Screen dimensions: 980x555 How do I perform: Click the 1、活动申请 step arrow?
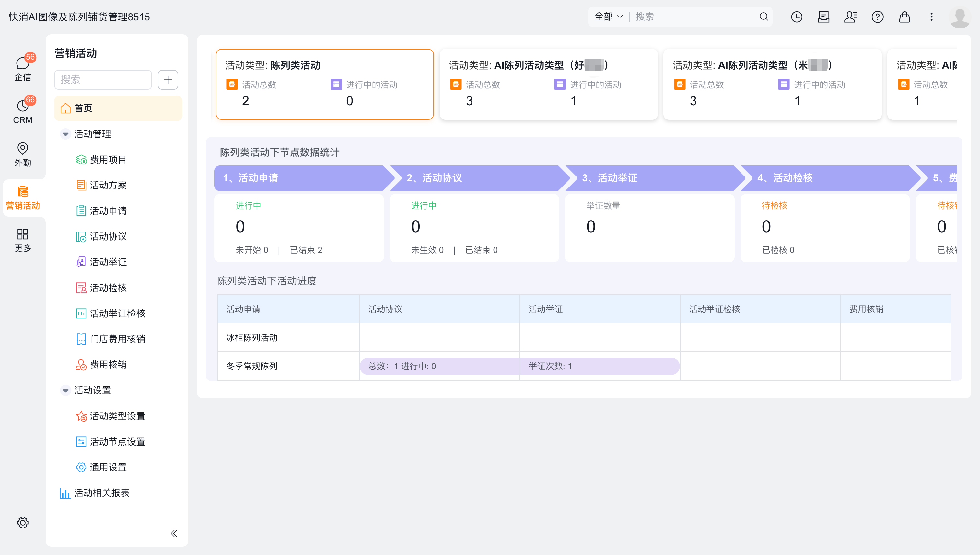point(304,178)
